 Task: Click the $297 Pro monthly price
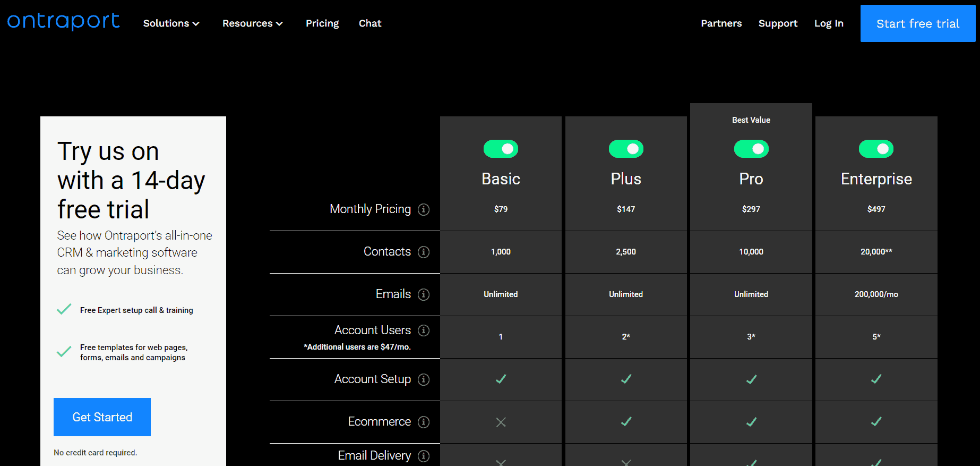click(751, 209)
